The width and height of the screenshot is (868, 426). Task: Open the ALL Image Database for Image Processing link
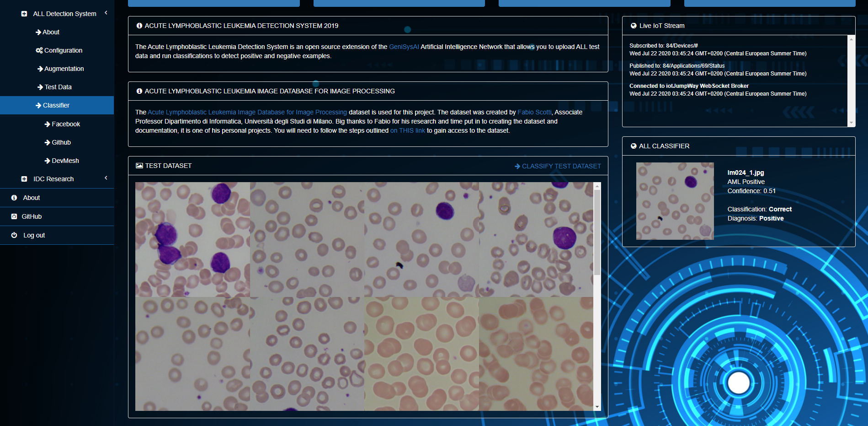pos(247,112)
